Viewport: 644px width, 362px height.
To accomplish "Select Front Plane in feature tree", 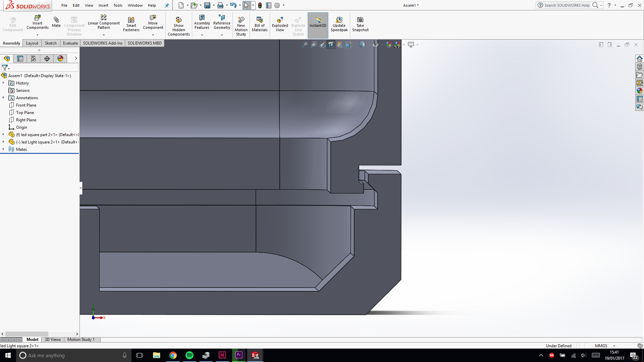I will point(26,105).
